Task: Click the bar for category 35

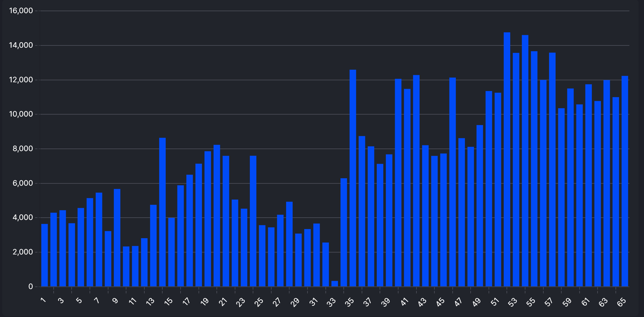Action: click(353, 178)
